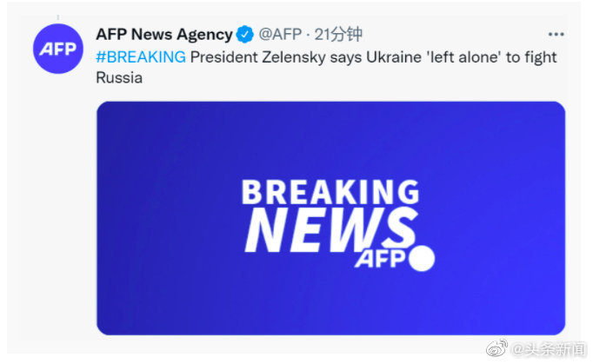Viewport: 593px width, 364px height.
Task: Open the 21分钟 timestamp link
Action: tap(337, 35)
